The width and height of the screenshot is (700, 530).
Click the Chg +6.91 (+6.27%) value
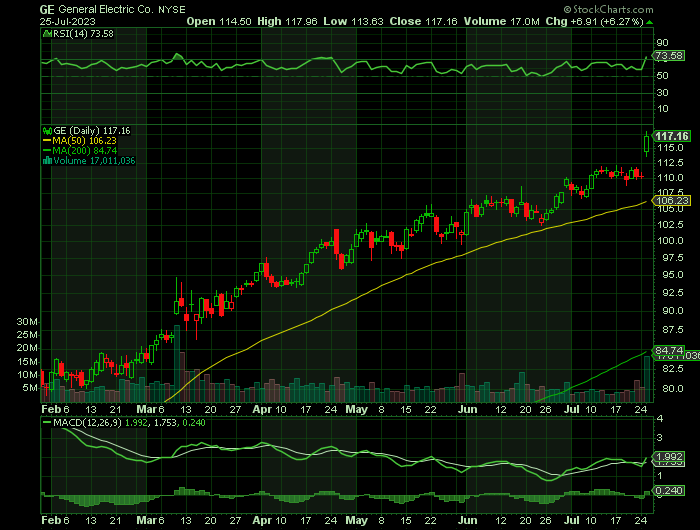[595, 21]
